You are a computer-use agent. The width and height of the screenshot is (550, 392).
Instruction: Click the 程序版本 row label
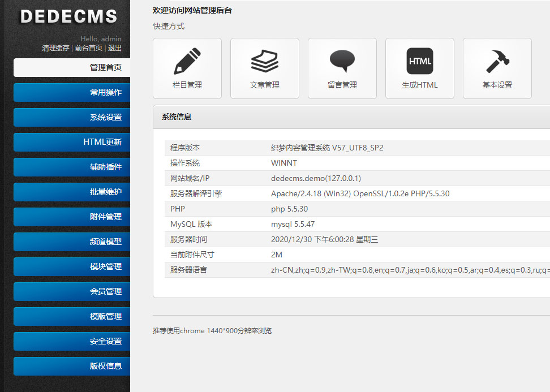coord(185,148)
